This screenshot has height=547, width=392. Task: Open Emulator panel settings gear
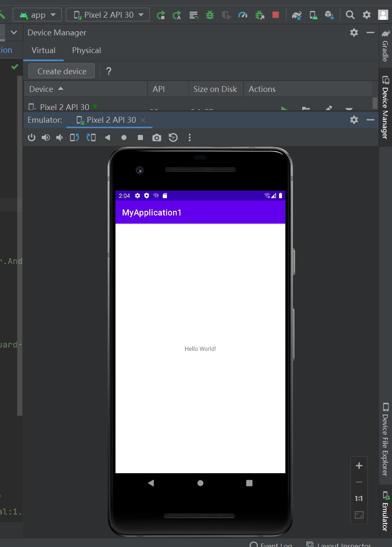(x=354, y=120)
